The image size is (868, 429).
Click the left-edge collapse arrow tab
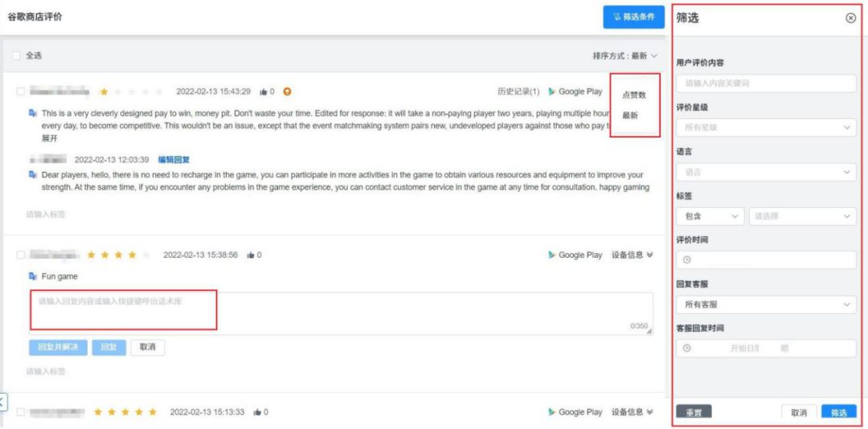coord(3,402)
